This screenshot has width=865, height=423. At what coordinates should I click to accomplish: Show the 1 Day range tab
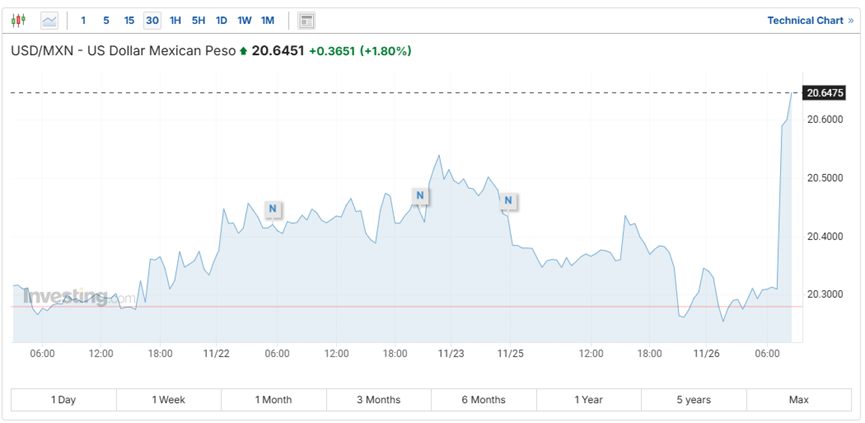(x=63, y=400)
